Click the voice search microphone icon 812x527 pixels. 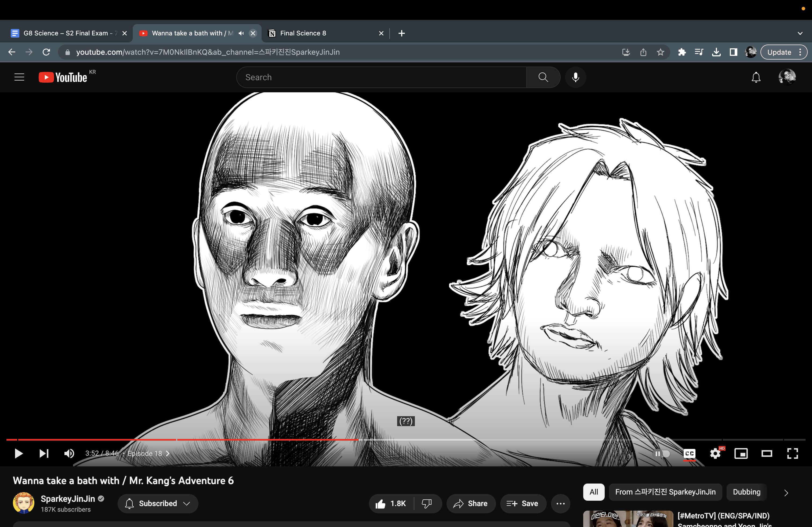click(575, 77)
